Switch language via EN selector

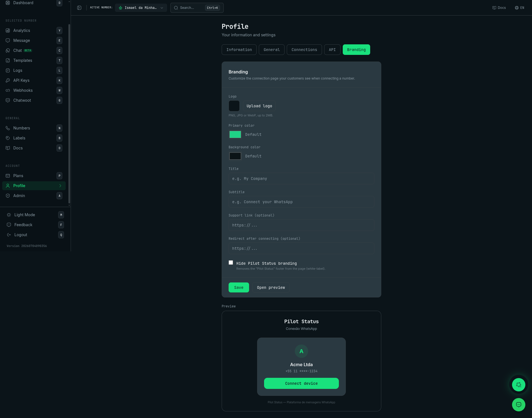click(x=520, y=8)
